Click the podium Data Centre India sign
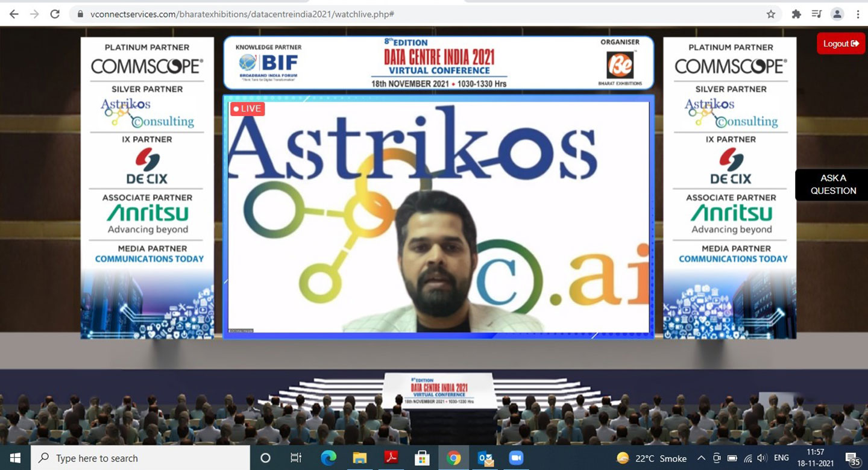The image size is (868, 470). click(x=439, y=390)
